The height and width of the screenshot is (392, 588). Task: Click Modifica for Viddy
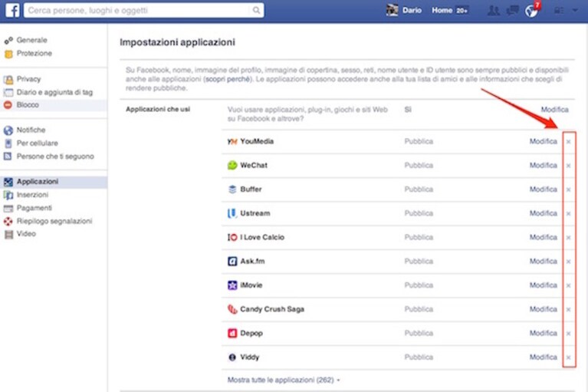[x=543, y=357]
